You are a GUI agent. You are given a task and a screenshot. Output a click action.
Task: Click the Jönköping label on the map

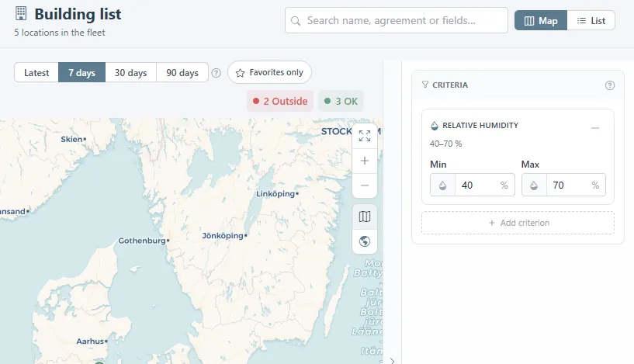223,235
